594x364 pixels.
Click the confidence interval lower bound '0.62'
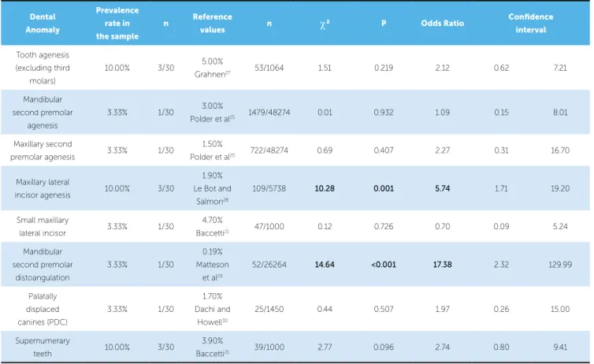pos(501,69)
